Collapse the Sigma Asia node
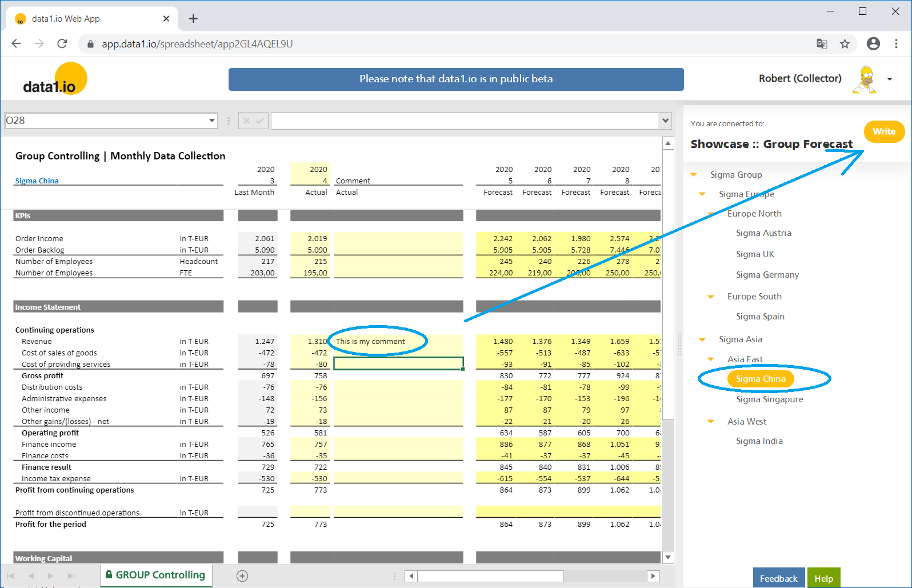912x588 pixels. (x=702, y=339)
